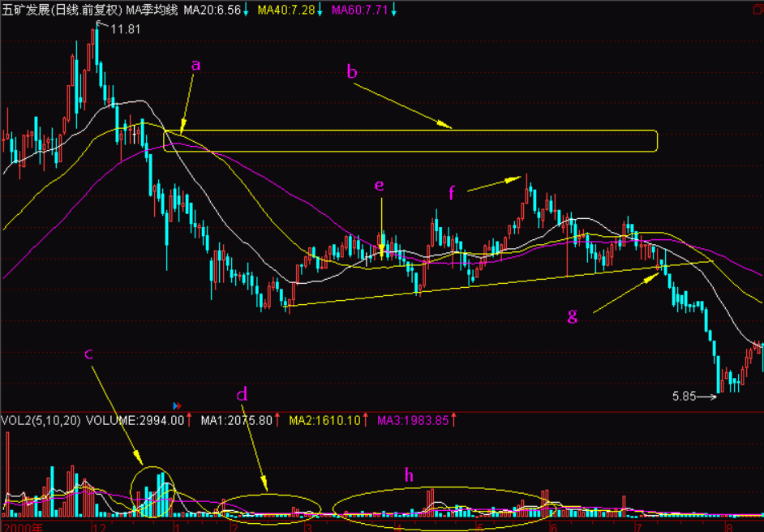The image size is (764, 532).
Task: Click the magenta annotation letter f
Action: pyautogui.click(x=453, y=192)
